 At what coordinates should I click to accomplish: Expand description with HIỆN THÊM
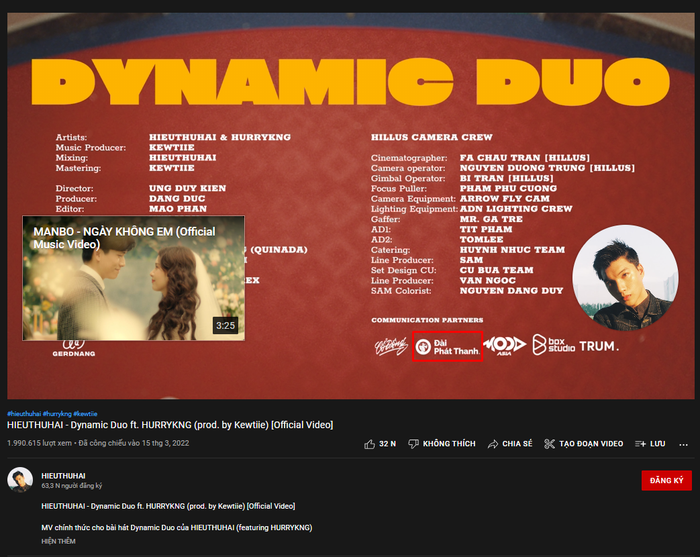pos(58,541)
